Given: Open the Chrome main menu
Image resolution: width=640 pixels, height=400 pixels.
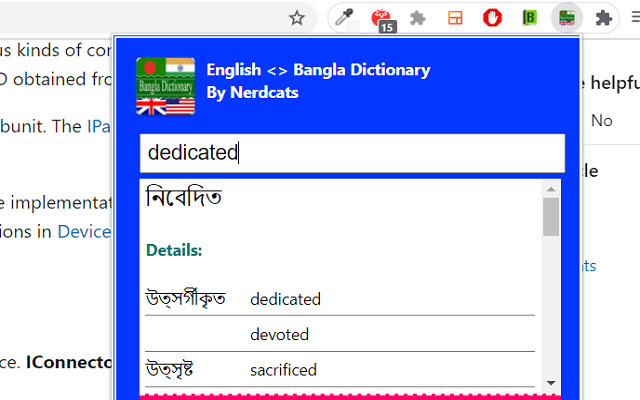Looking at the screenshot, I should [633, 17].
